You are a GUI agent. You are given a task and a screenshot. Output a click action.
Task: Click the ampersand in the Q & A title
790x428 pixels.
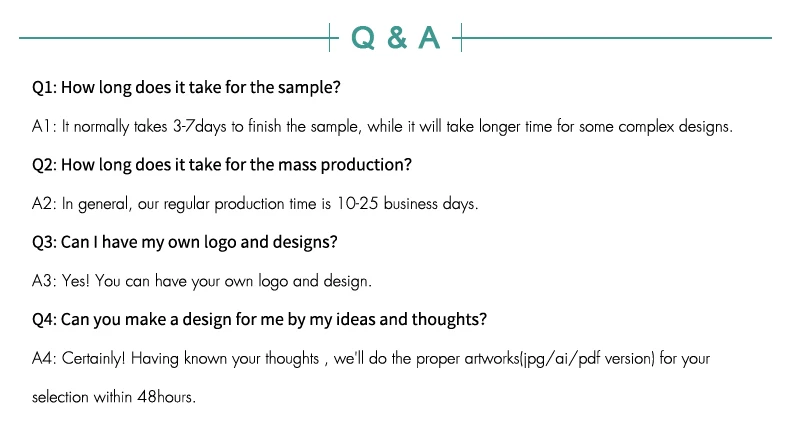[395, 38]
